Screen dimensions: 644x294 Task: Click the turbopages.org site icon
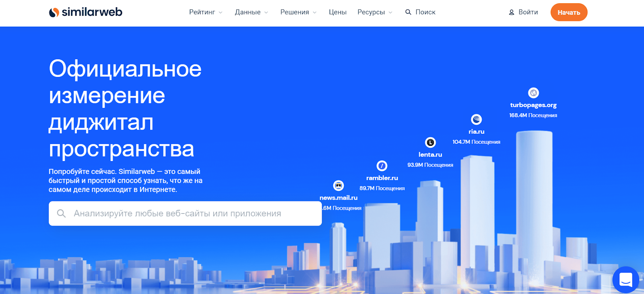coord(533,93)
